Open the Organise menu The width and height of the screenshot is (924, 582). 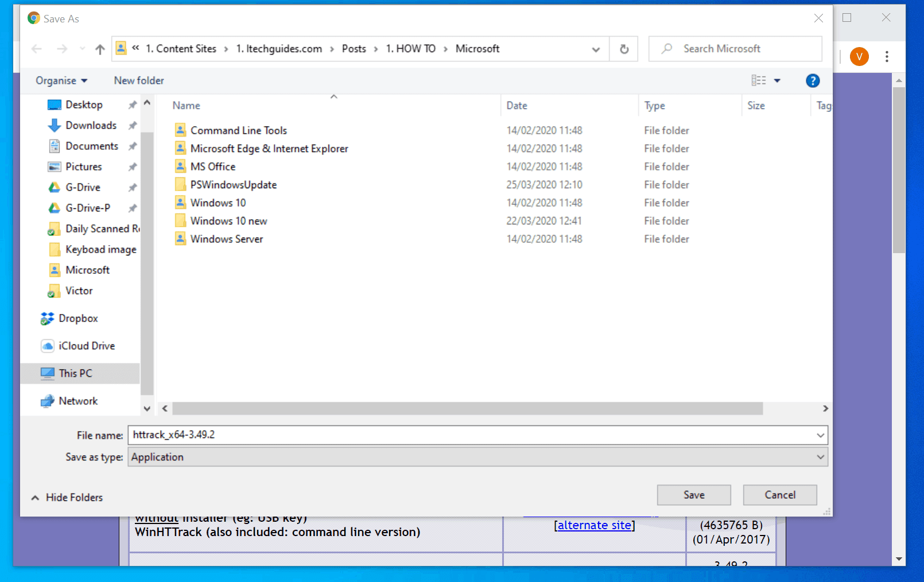point(61,80)
